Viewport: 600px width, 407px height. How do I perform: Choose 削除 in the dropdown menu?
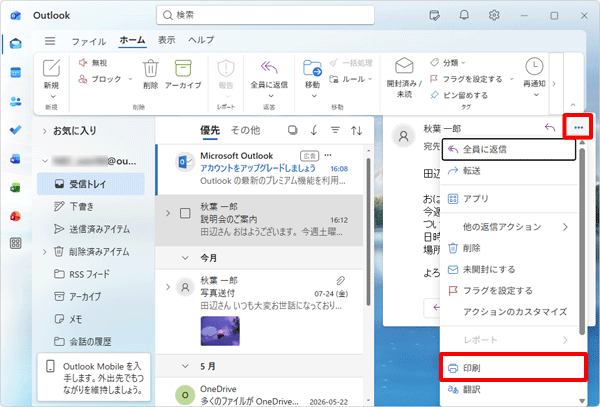pos(509,248)
